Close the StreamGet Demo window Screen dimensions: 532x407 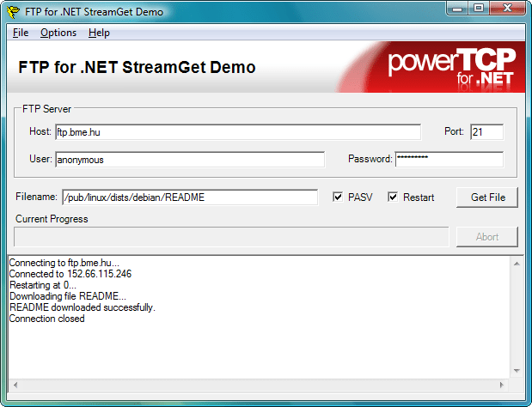[507, 8]
